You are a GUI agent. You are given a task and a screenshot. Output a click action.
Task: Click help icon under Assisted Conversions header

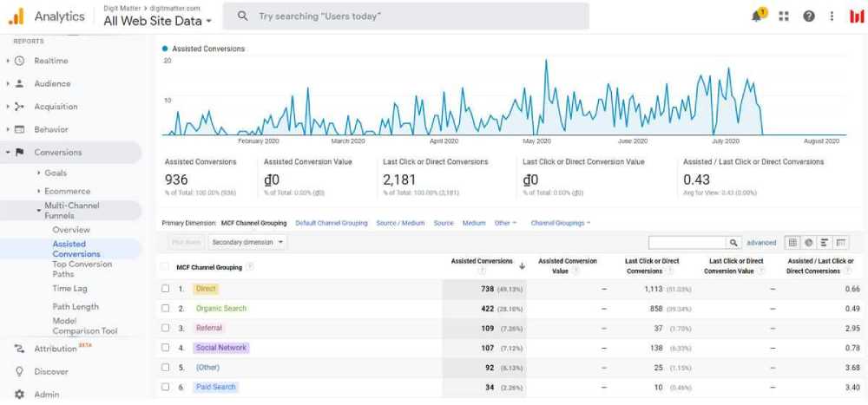pos(482,271)
